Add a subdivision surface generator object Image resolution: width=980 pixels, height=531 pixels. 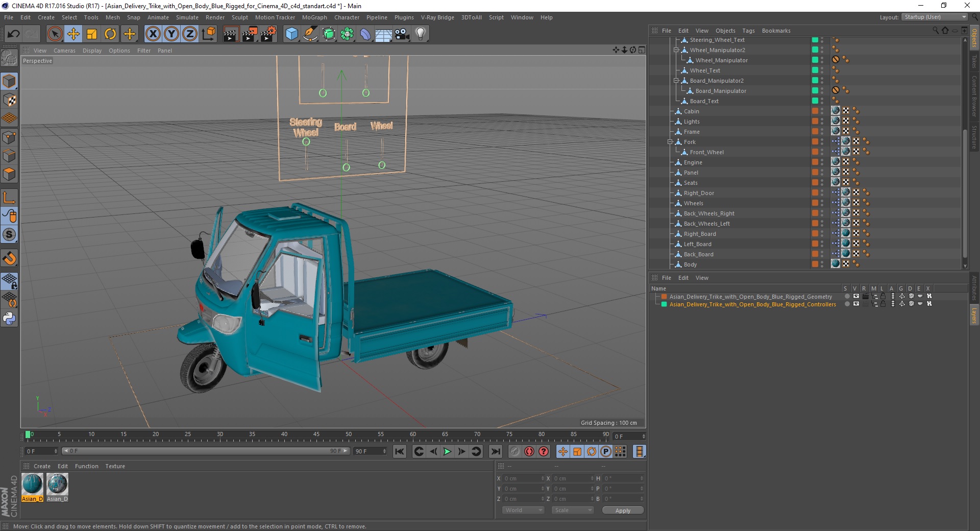[x=329, y=34]
